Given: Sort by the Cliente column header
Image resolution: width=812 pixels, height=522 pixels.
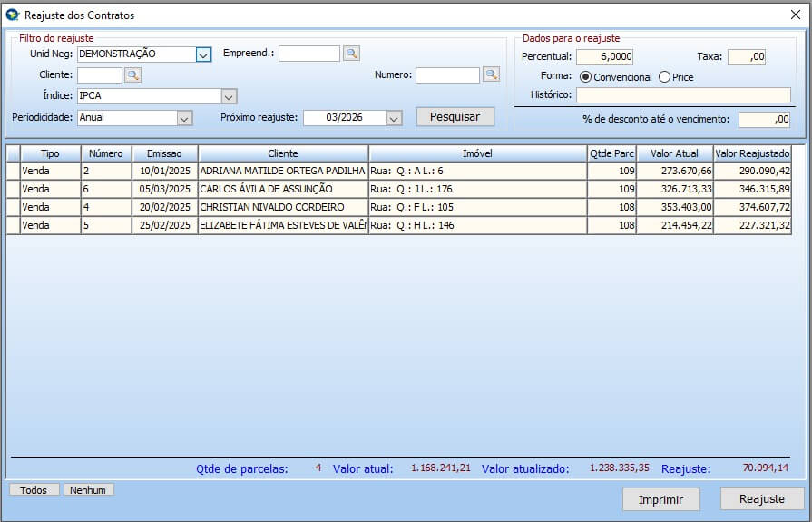Looking at the screenshot, I should (283, 153).
